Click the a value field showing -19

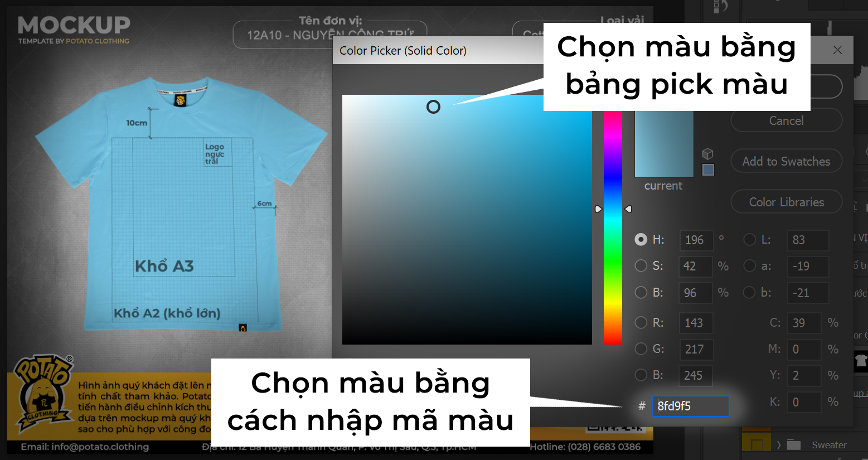(x=808, y=266)
